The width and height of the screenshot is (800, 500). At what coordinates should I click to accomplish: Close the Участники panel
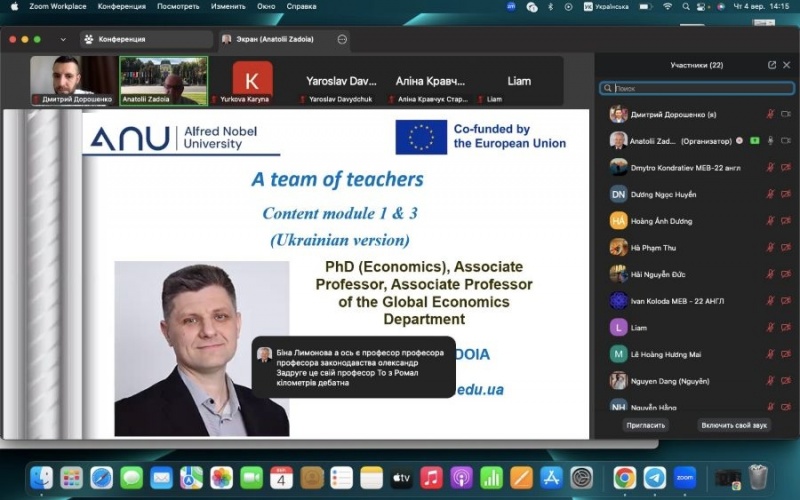click(x=787, y=65)
